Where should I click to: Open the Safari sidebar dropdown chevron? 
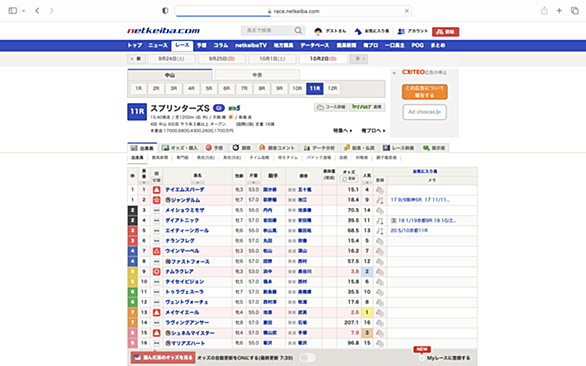[x=23, y=11]
